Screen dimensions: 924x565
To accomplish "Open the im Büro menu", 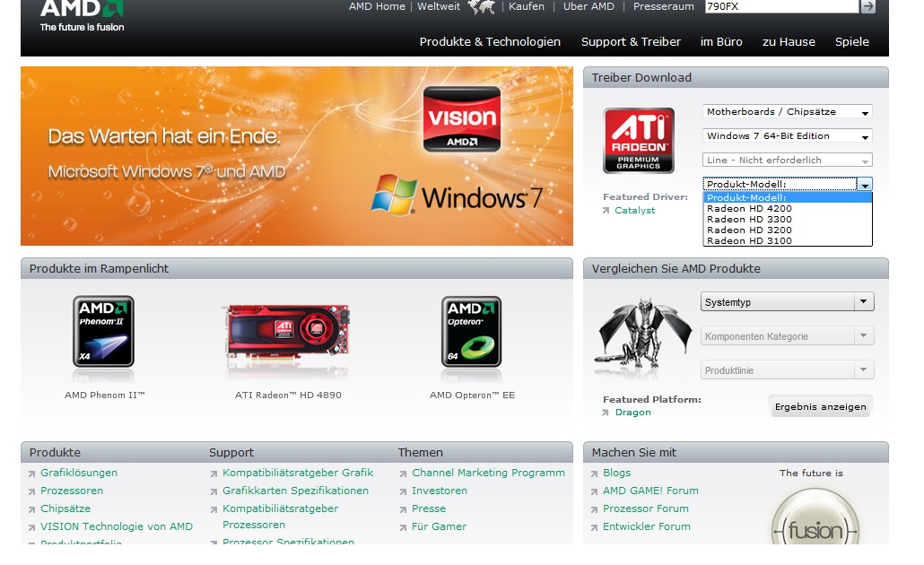I will click(721, 42).
